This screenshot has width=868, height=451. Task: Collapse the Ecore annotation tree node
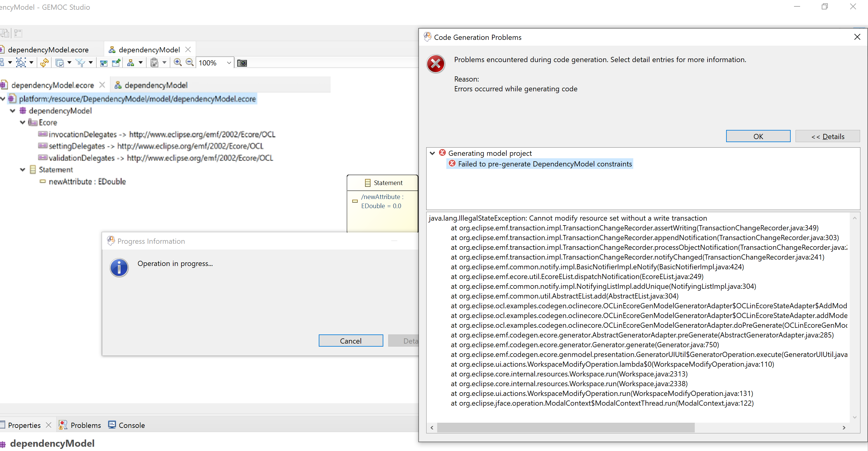click(23, 122)
